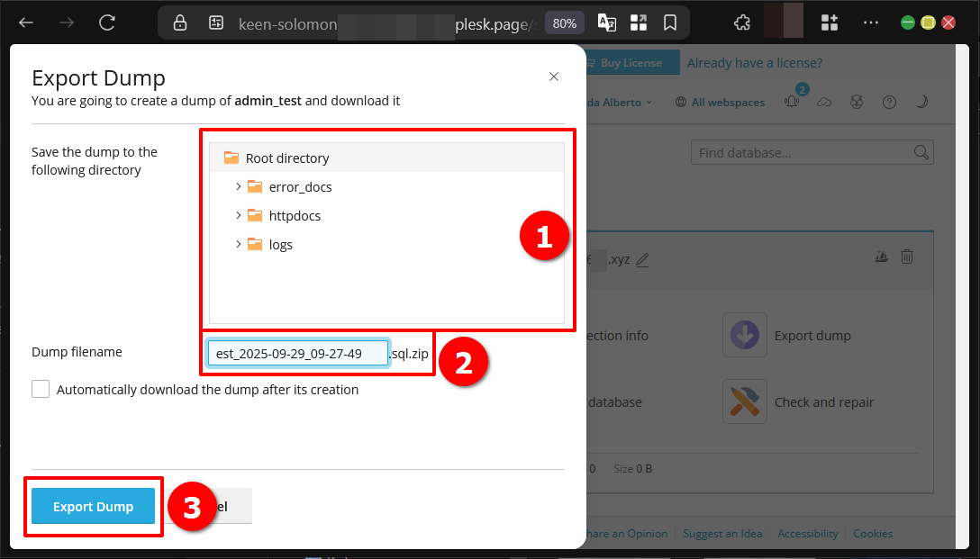Open phpMyAdmin via the sailboat icon
The height and width of the screenshot is (559, 980).
[881, 257]
